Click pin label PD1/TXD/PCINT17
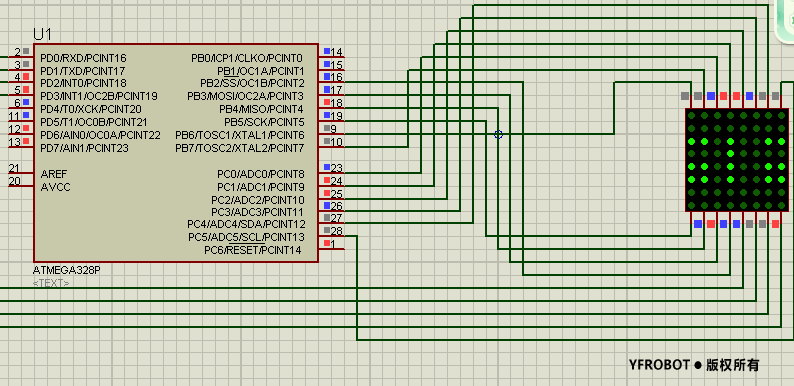The width and height of the screenshot is (794, 386). 83,71
